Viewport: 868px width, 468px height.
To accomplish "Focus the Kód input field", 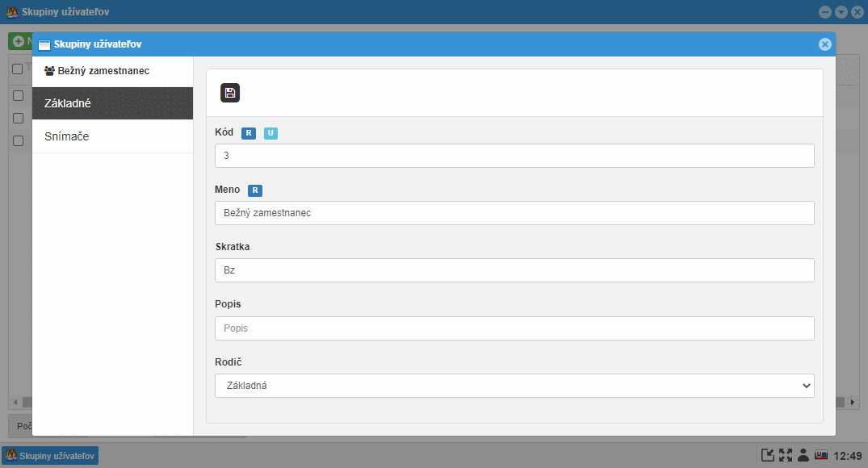I will pyautogui.click(x=514, y=156).
